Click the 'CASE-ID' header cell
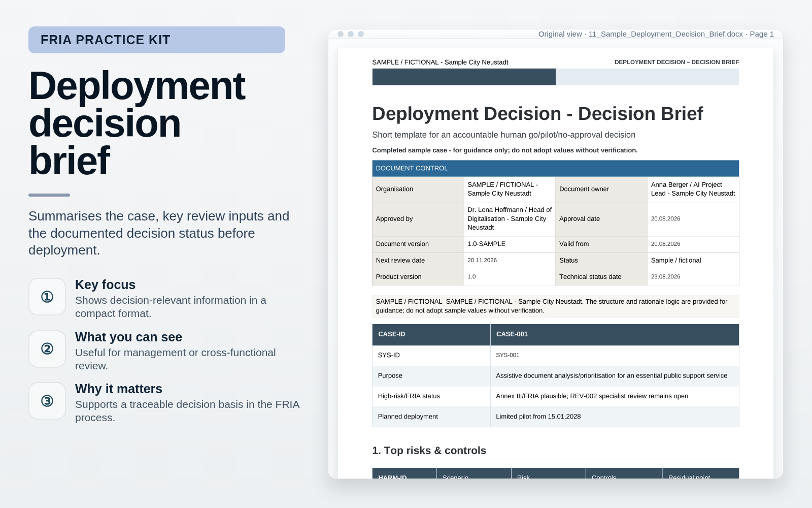This screenshot has height=508, width=812. 431,334
